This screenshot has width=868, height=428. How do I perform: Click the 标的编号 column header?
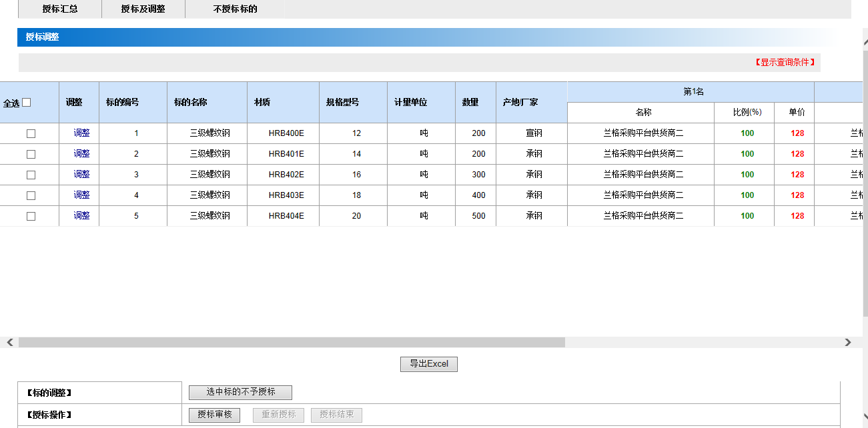click(x=122, y=103)
